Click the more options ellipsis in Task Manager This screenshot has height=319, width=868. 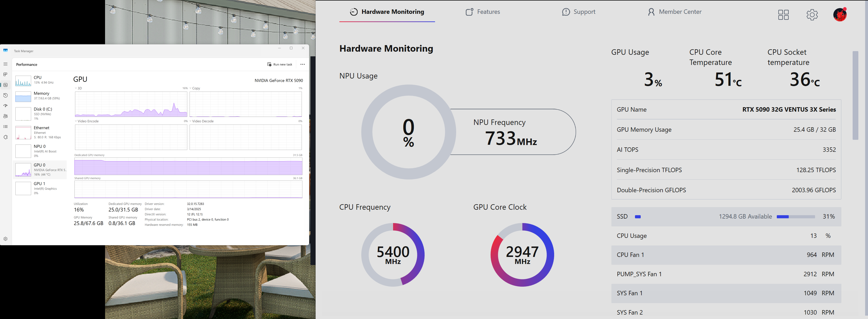click(x=303, y=64)
